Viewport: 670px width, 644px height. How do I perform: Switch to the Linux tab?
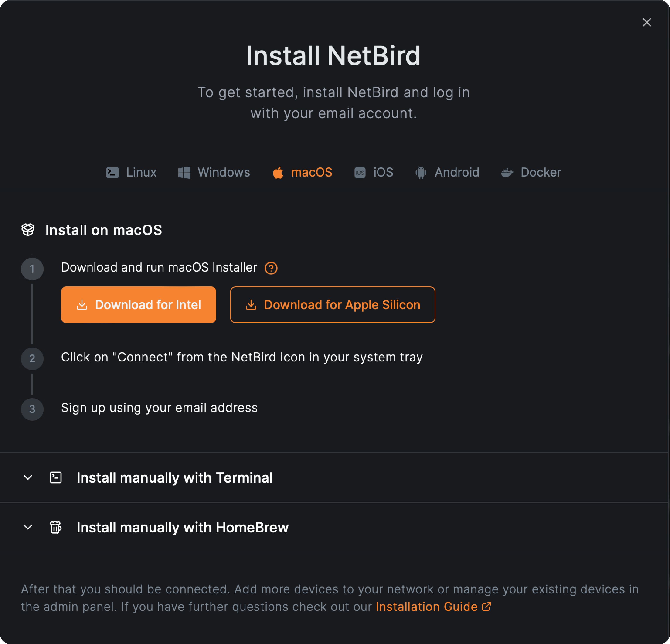coord(141,172)
